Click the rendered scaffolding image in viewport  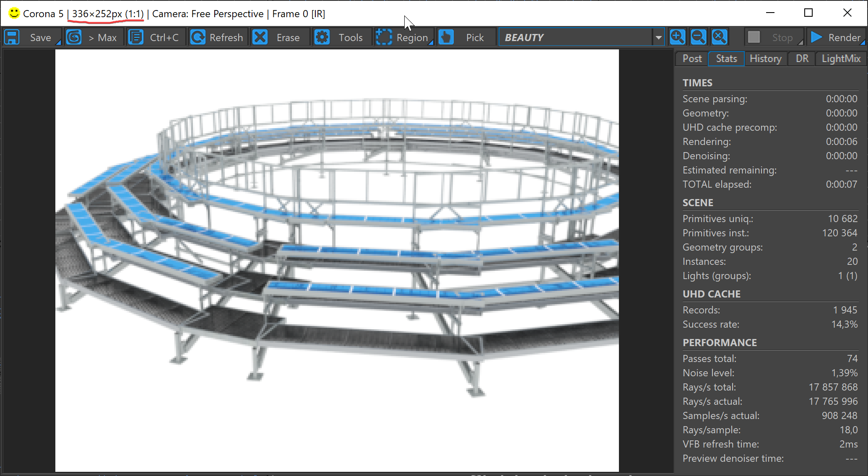(337, 261)
